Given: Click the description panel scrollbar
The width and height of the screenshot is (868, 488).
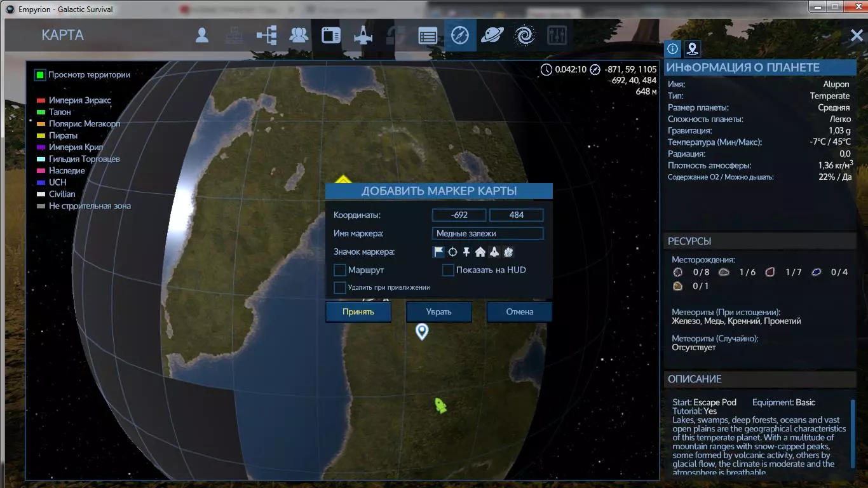Looking at the screenshot, I should coord(853,434).
